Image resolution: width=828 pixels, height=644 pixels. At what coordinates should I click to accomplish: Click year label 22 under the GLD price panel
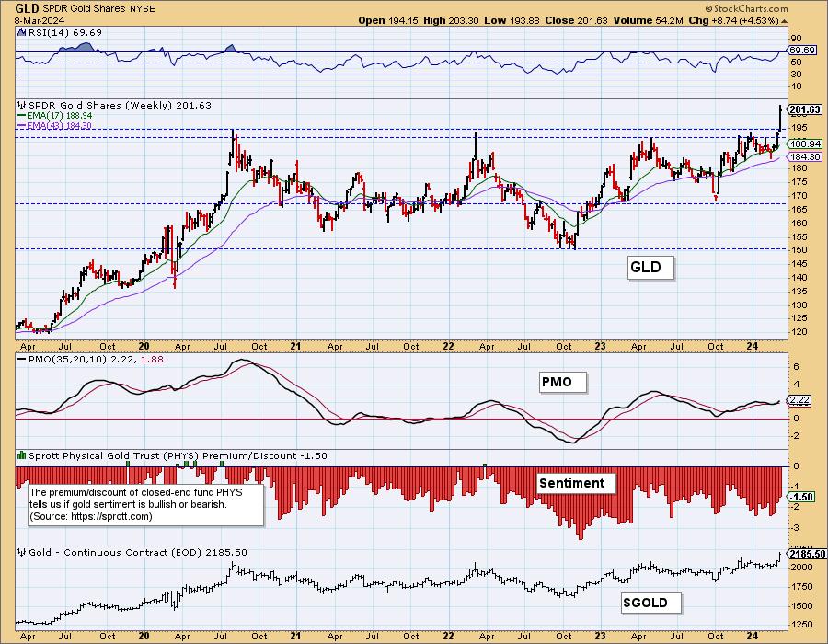(448, 346)
